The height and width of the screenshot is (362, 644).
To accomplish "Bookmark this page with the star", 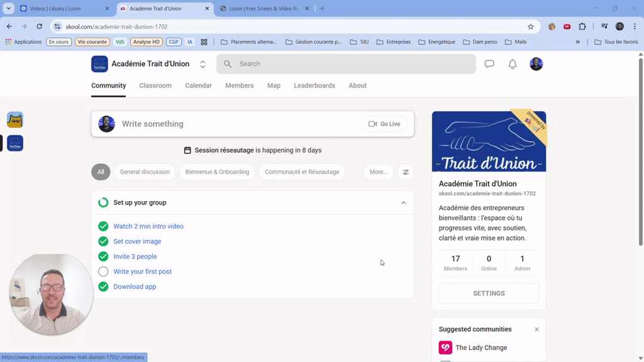I will coord(531,26).
